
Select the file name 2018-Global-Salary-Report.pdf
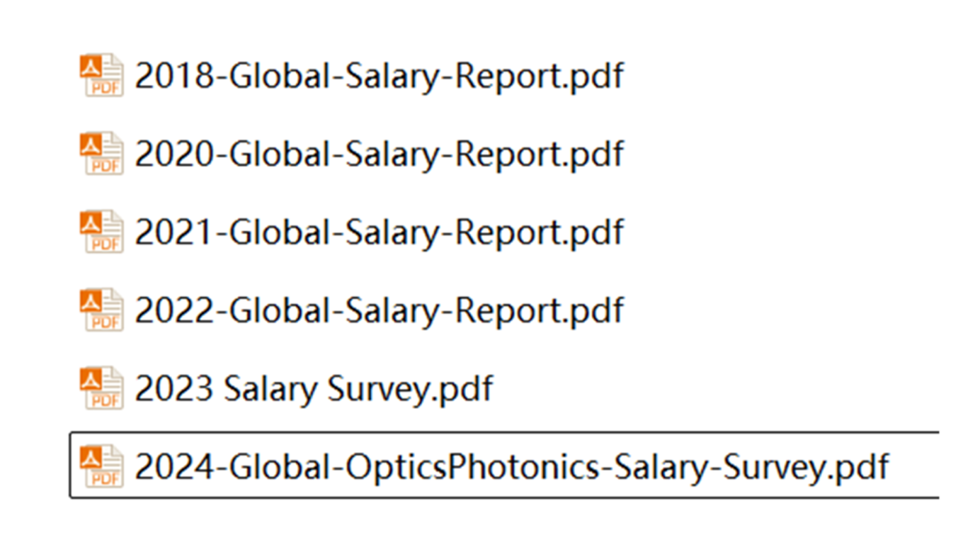click(x=380, y=77)
